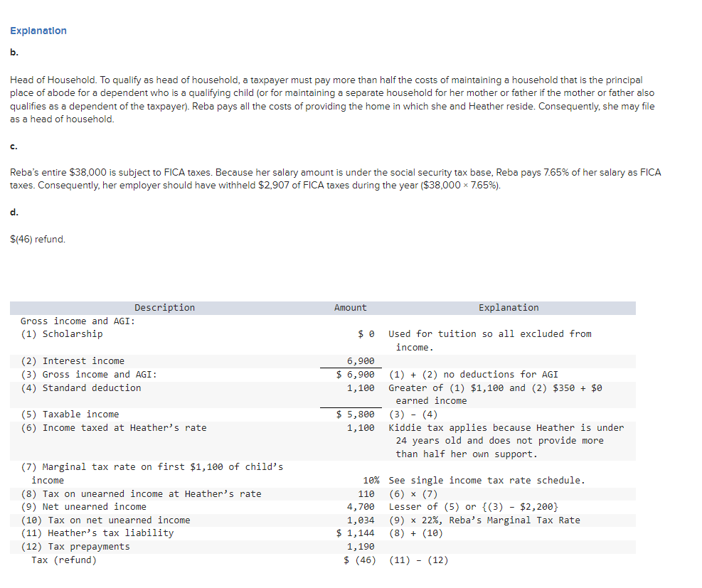Click the 6,900 interest income amount
702x588 pixels.
[361, 361]
